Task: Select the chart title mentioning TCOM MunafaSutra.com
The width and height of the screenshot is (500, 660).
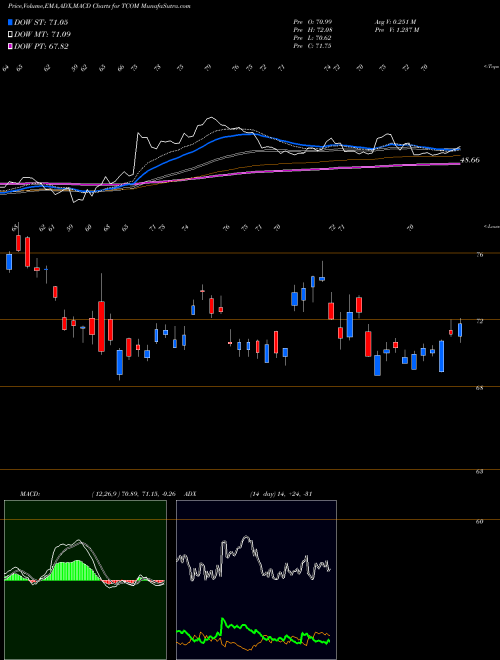Action: point(99,7)
